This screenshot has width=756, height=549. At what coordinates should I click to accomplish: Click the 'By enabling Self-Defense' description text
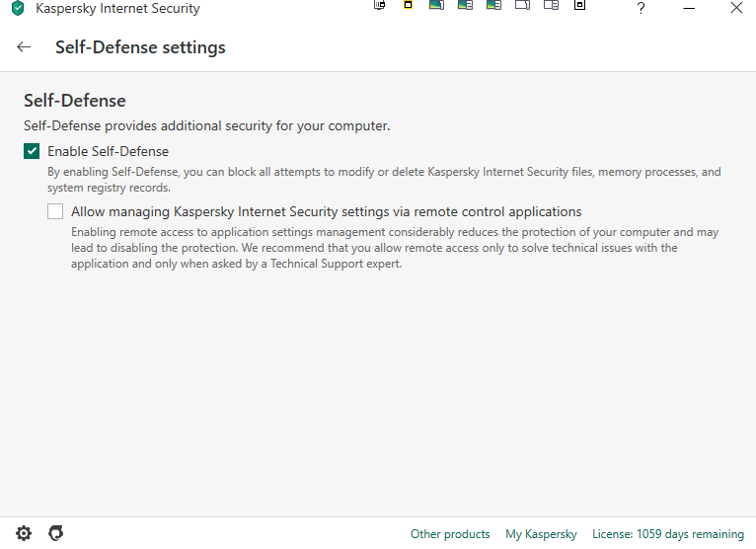click(384, 180)
